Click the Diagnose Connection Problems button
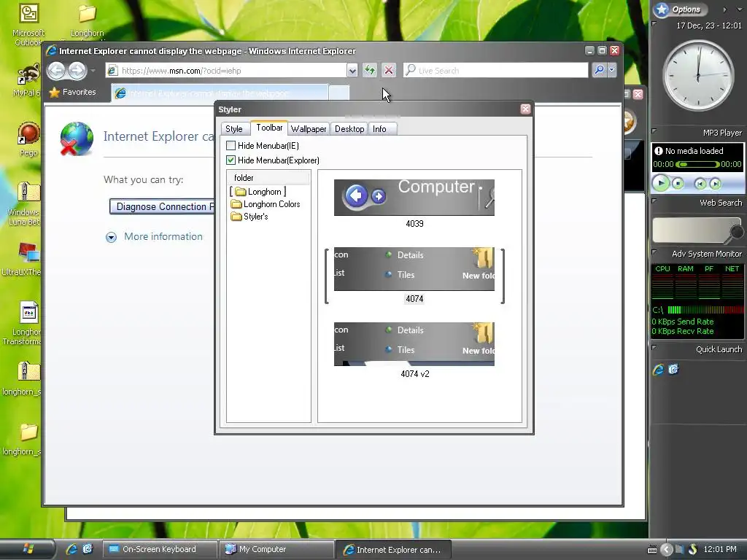 coord(162,206)
